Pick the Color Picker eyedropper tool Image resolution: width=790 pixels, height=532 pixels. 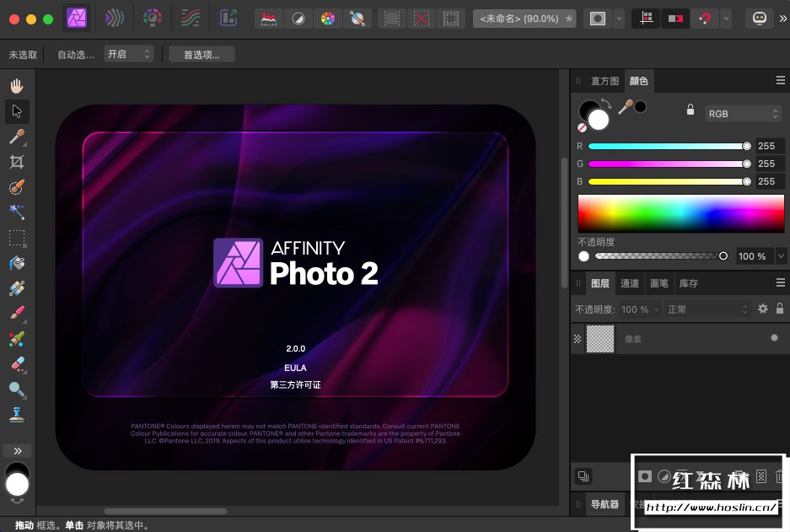(17, 137)
